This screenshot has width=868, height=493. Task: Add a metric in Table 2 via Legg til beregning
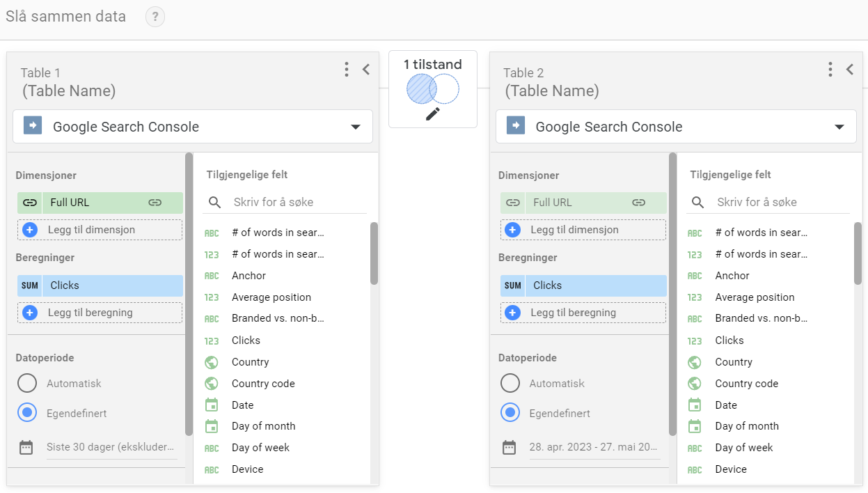583,313
